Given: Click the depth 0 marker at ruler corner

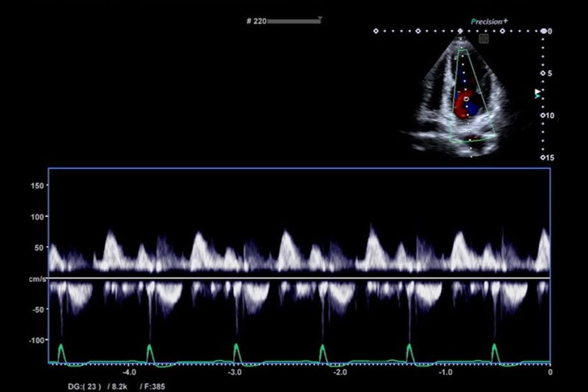Looking at the screenshot, I should (x=544, y=31).
